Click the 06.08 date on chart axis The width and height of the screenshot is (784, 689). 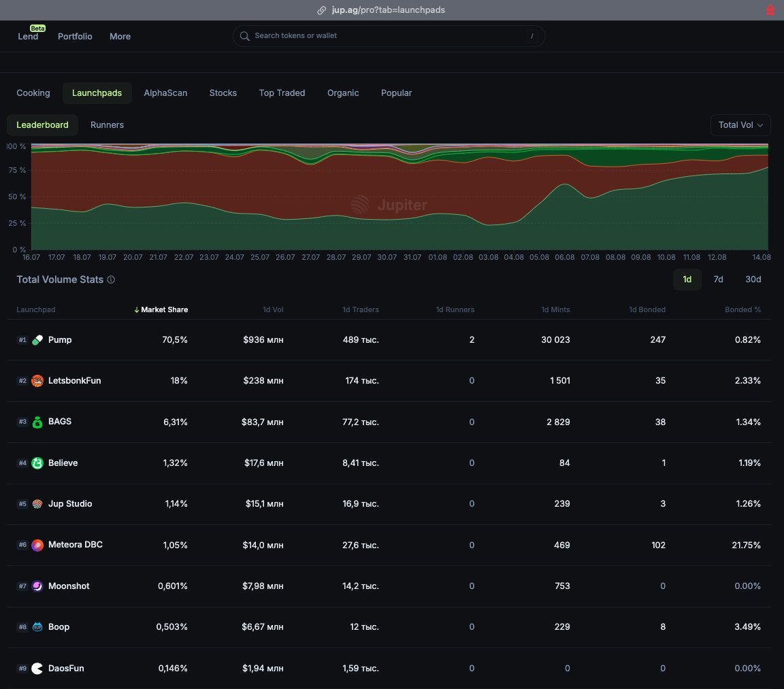click(564, 257)
